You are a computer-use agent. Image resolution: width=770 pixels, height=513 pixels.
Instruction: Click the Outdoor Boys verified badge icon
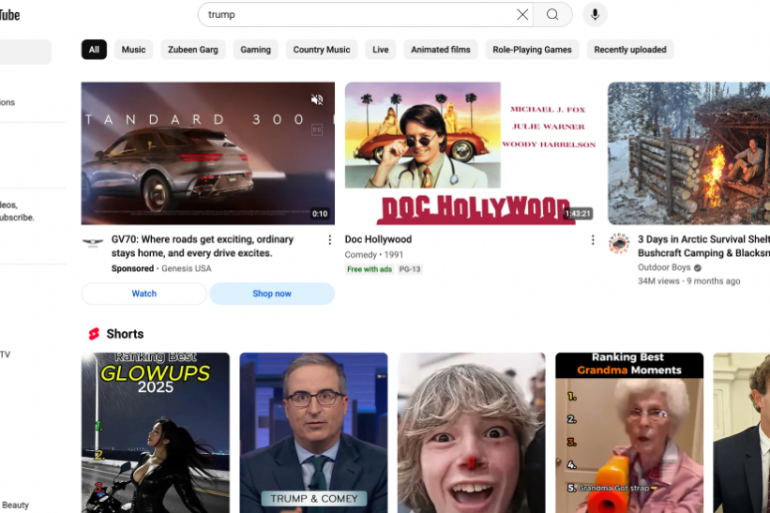coord(698,268)
